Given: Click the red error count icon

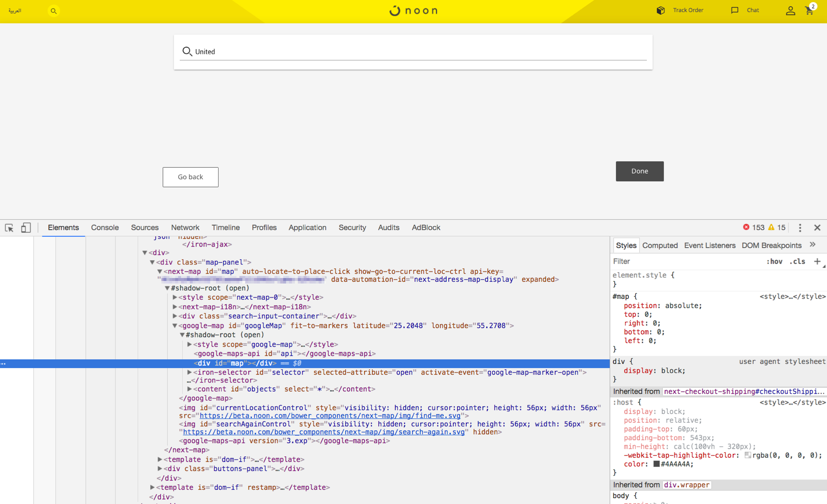Looking at the screenshot, I should tap(746, 227).
